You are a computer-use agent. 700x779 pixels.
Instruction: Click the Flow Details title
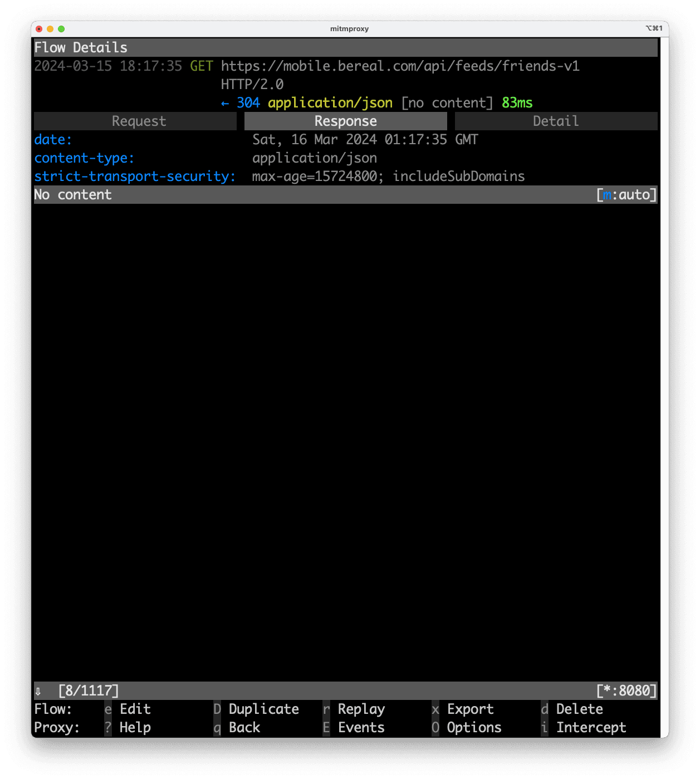tap(81, 47)
